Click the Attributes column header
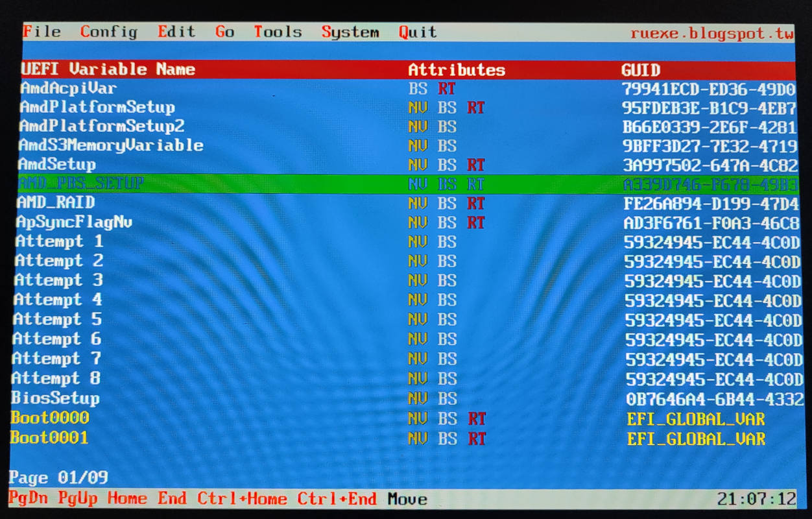 point(456,70)
